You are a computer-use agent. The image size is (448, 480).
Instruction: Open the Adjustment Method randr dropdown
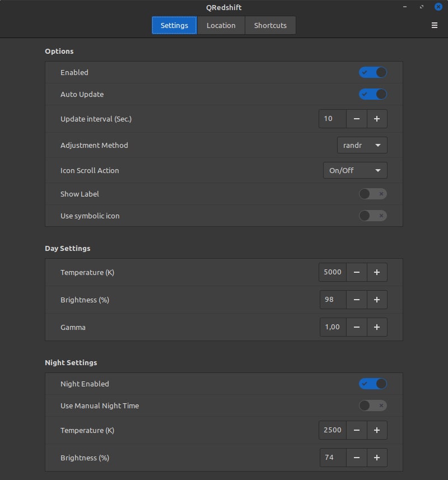point(362,145)
